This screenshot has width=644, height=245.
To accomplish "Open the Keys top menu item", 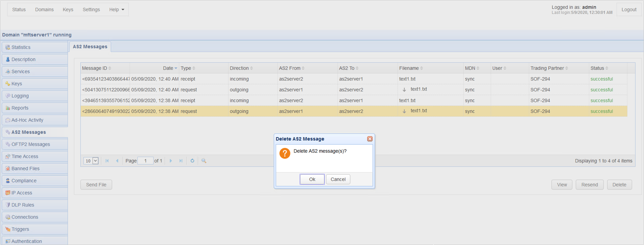I will [x=68, y=10].
